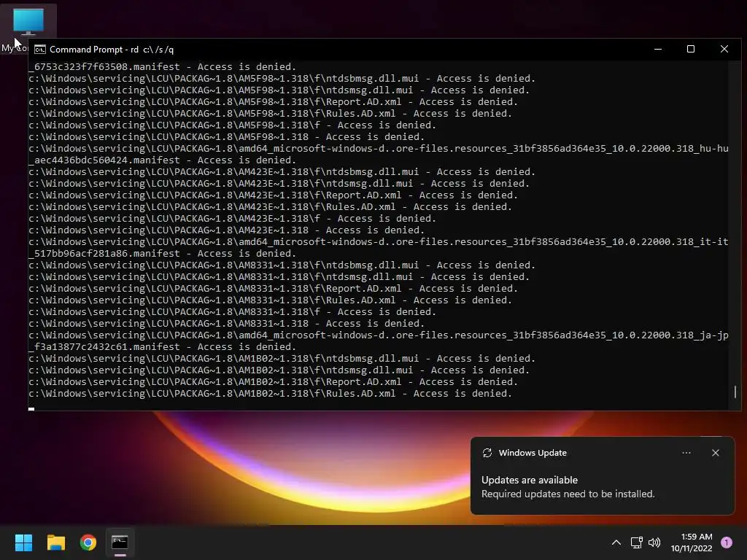Dismiss the Windows Update notification
Viewport: 747px width, 560px height.
[716, 453]
